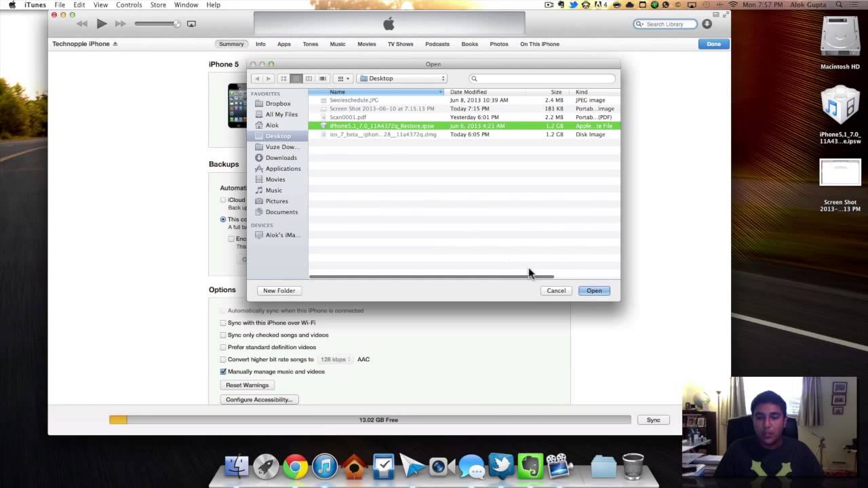This screenshot has width=868, height=488.
Task: Uncheck Manually manage music and videos
Action: [x=223, y=372]
